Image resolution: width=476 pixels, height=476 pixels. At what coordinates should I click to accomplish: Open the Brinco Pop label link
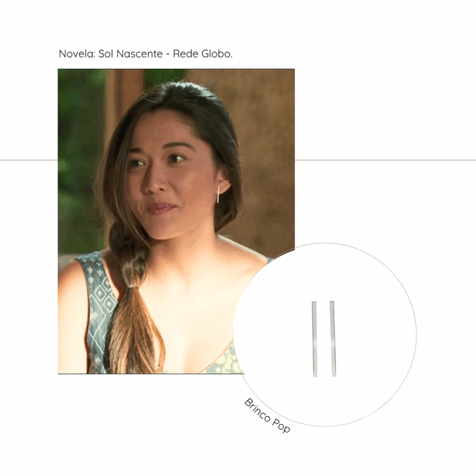click(267, 415)
